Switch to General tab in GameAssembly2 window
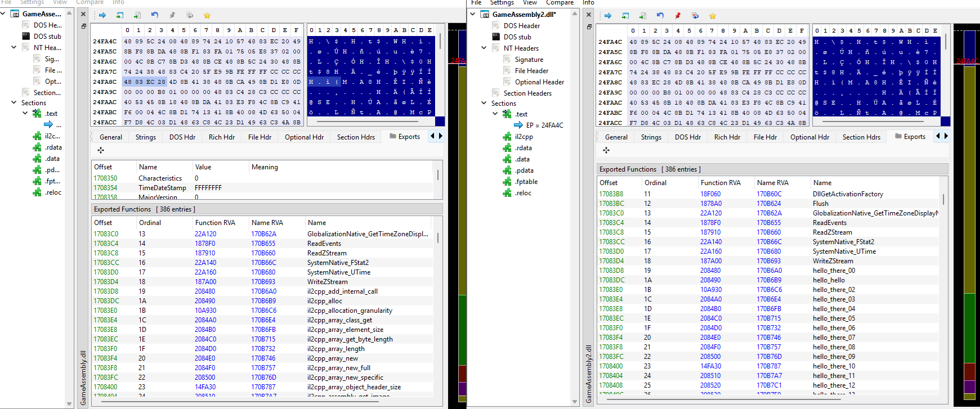Viewport: 980px width, 409px height. [x=616, y=137]
